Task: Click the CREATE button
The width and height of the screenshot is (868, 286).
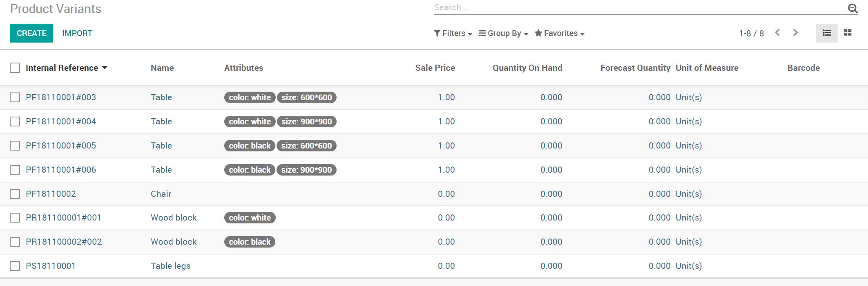Action: tap(31, 33)
